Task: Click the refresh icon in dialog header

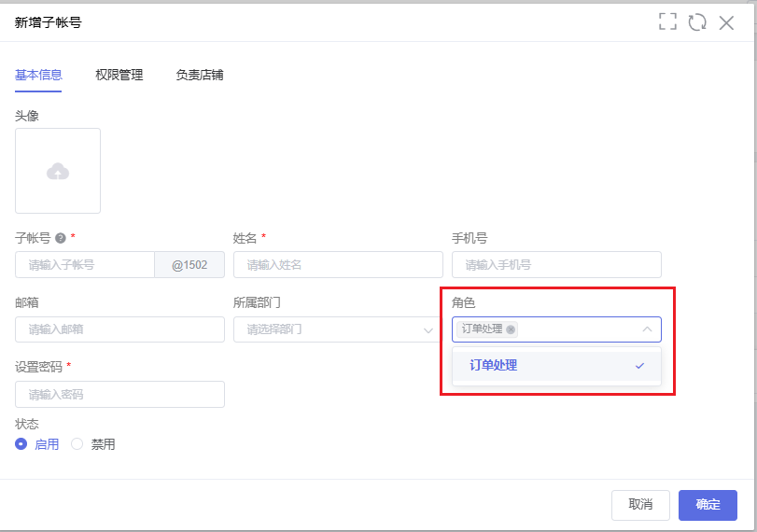Action: 697,21
